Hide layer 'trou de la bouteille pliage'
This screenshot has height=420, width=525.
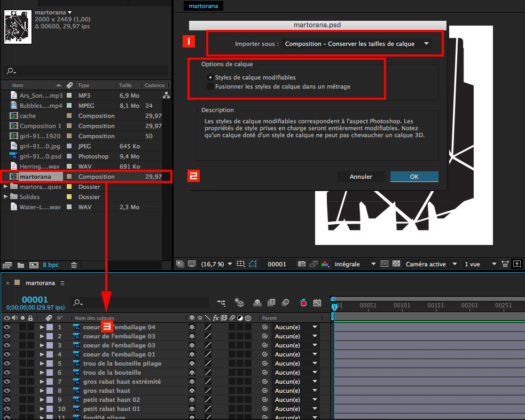(7, 363)
